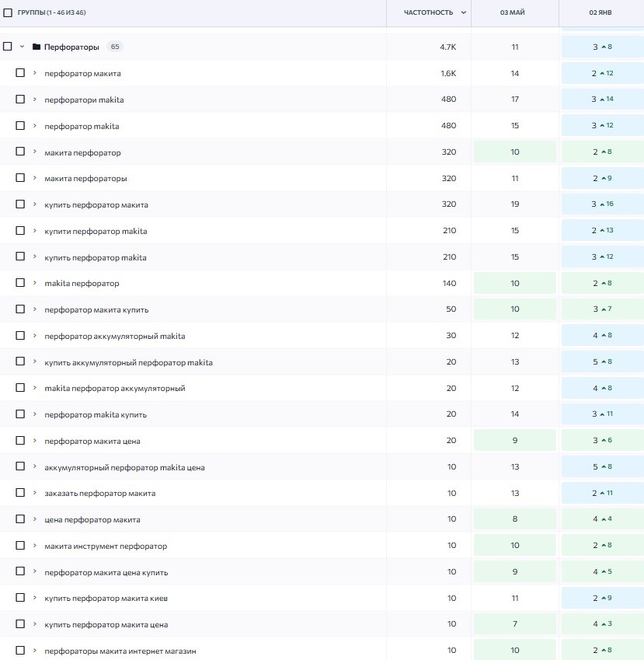Viewport: 644px width, 660px height.
Task: Tick checkbox for купить перфоратор макита киев
Action: tap(20, 599)
